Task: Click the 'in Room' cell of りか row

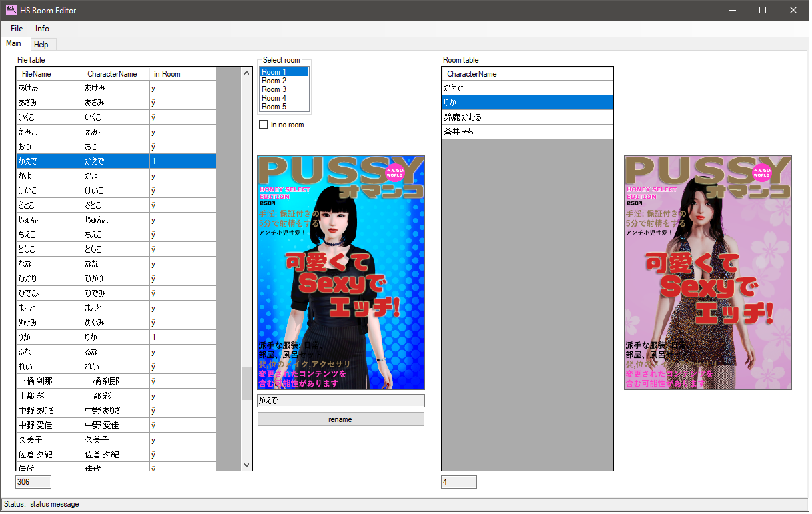Action: point(183,337)
